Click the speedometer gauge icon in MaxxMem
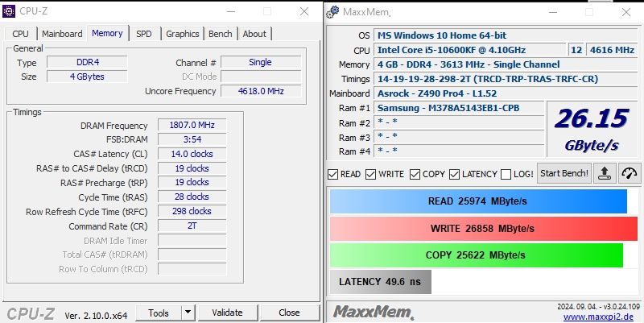The width and height of the screenshot is (644, 323). click(x=629, y=173)
